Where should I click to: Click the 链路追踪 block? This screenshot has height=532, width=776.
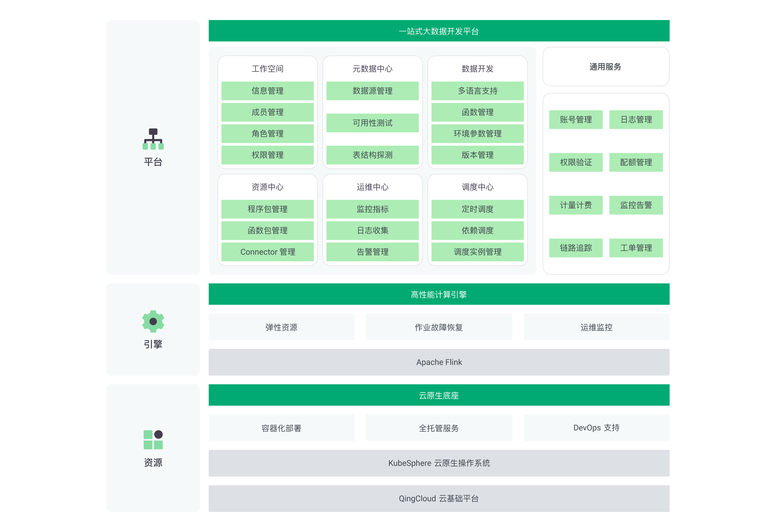(x=576, y=248)
